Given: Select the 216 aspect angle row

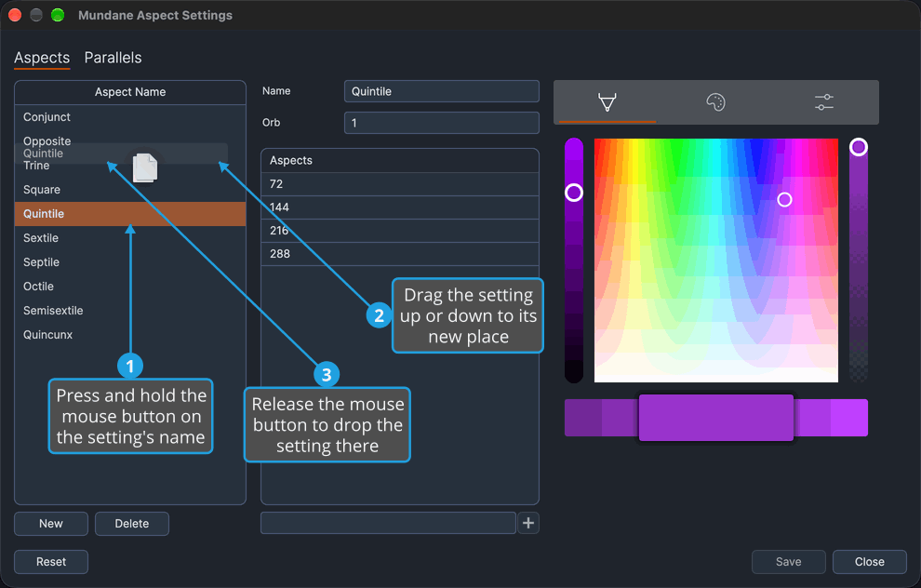Looking at the screenshot, I should (x=400, y=230).
